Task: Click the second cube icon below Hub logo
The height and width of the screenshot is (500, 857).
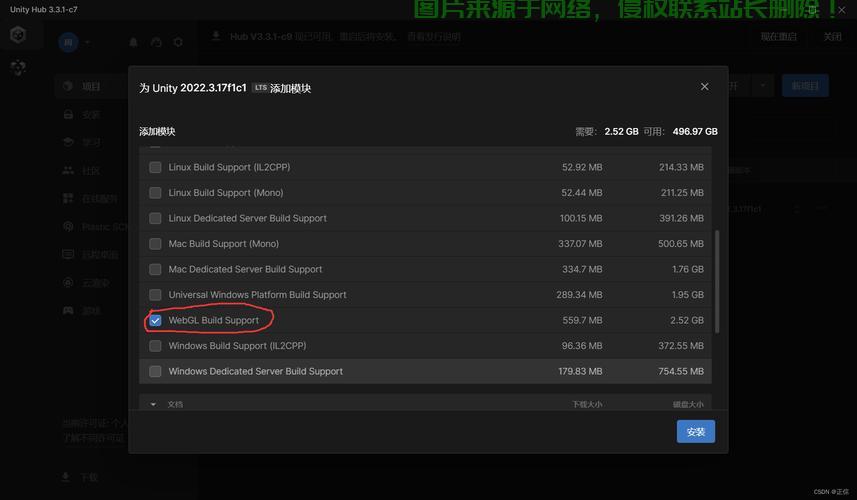Action: click(18, 67)
